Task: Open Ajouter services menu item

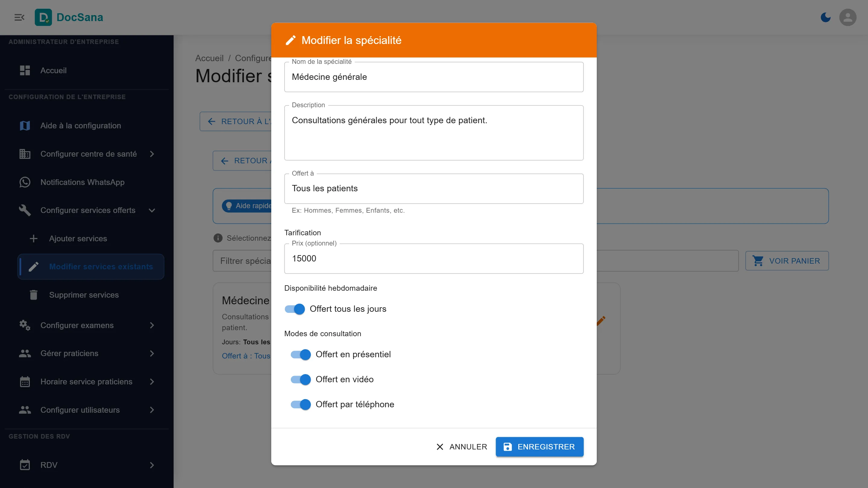Action: tap(91, 239)
